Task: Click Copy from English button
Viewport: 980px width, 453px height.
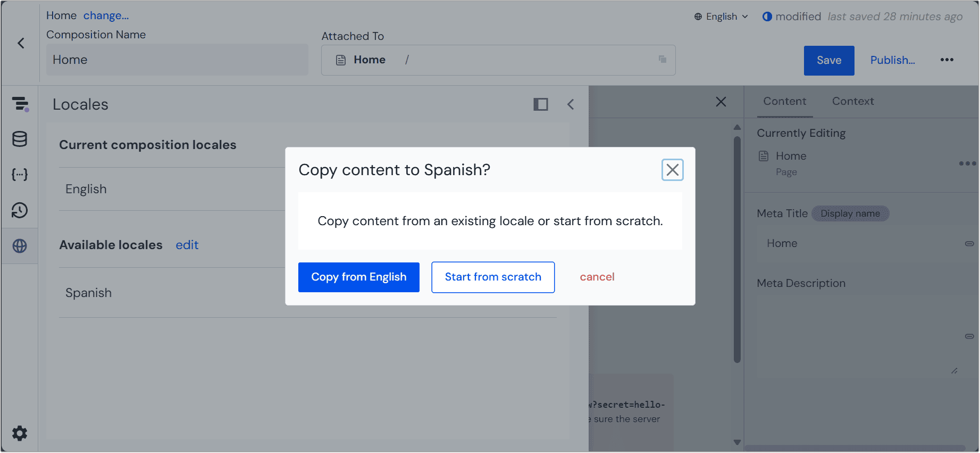Action: tap(358, 277)
